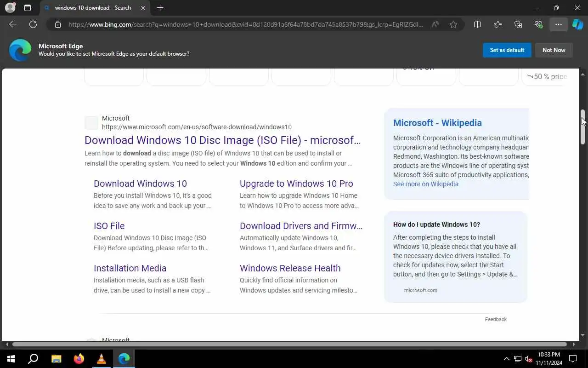Add this page to favorites star
588x368 pixels.
coord(453,24)
